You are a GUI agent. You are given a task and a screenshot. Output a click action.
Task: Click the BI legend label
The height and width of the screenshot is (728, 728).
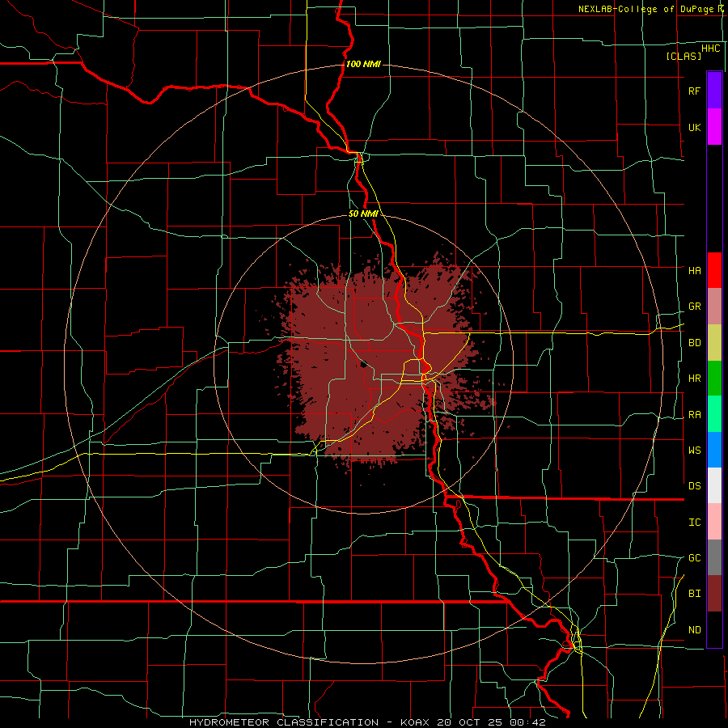[694, 594]
